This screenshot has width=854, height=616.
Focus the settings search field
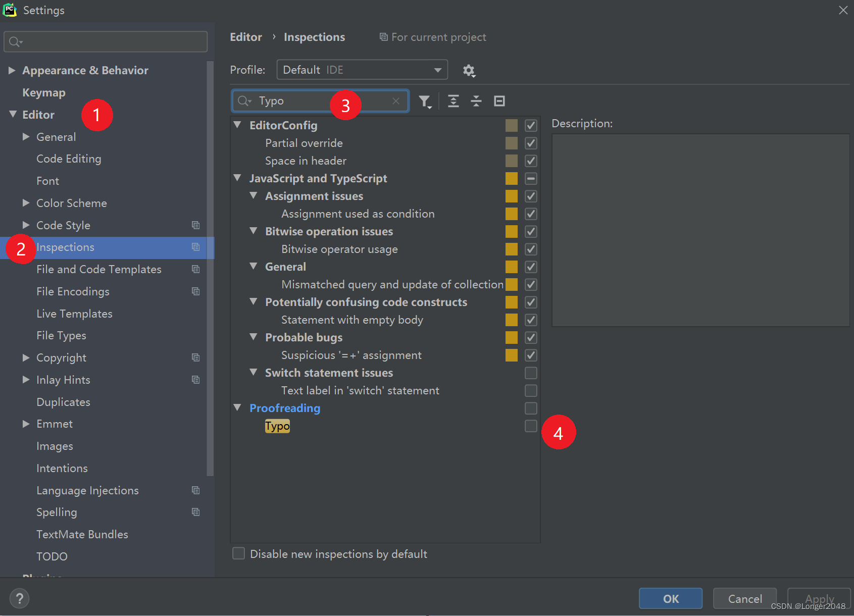pos(106,42)
